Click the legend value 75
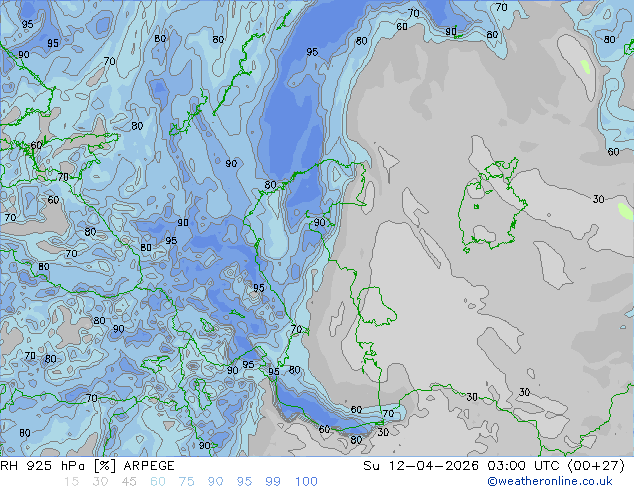 tap(187, 482)
